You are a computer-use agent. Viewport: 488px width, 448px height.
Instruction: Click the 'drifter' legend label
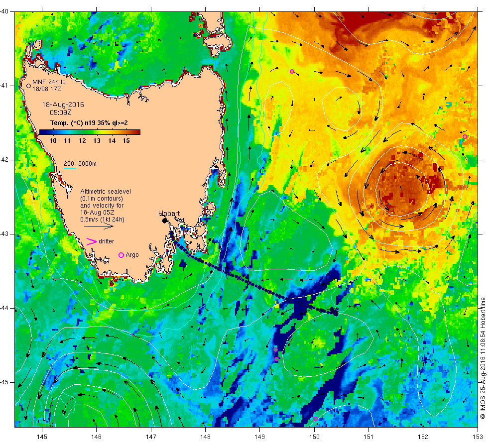[x=107, y=241]
